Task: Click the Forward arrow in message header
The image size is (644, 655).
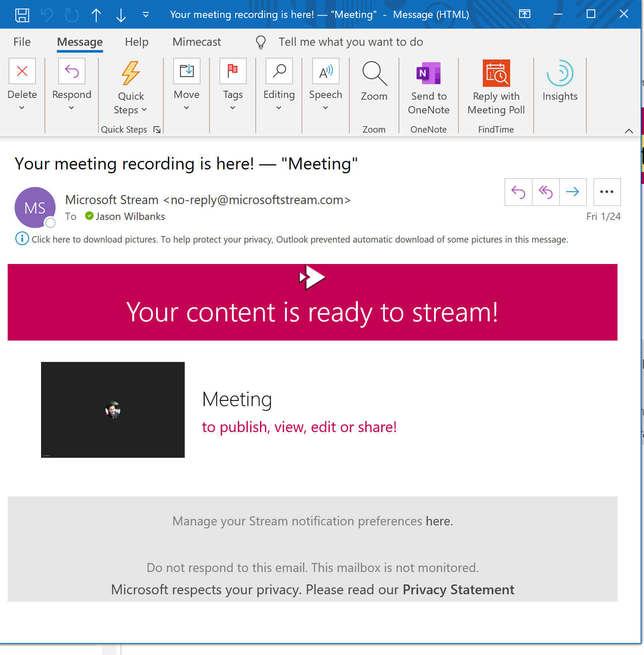Action: click(x=573, y=192)
